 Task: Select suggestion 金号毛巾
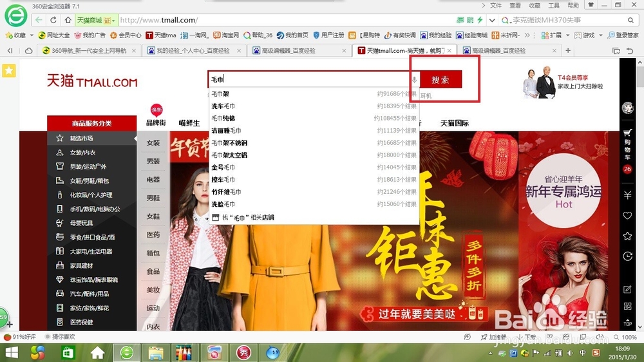coord(314,167)
